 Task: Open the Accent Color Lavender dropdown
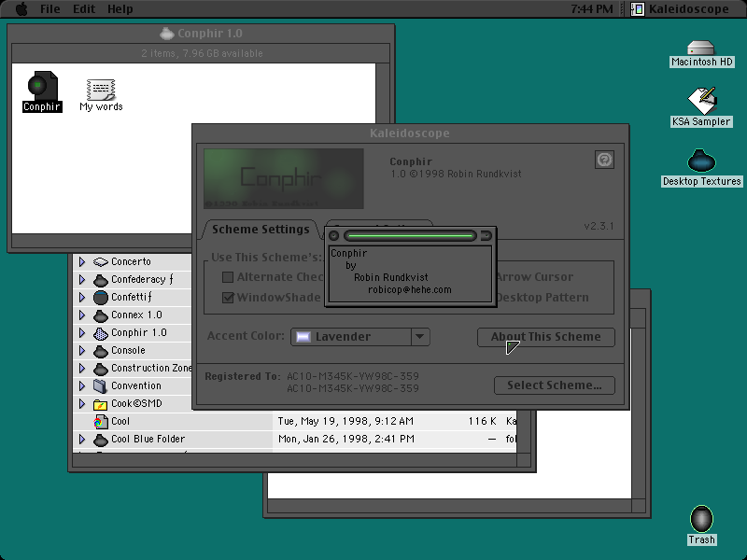pyautogui.click(x=360, y=337)
